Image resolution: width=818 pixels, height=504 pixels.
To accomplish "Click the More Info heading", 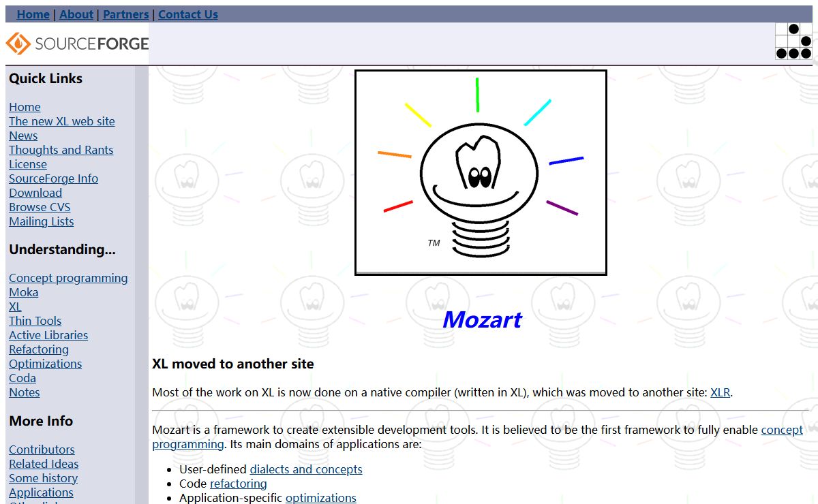I will [41, 421].
